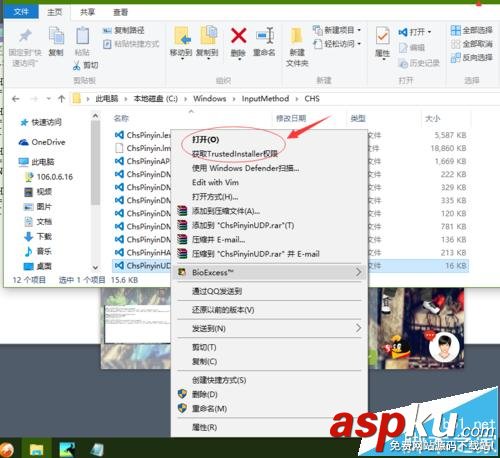This screenshot has height=458, width=500.
Task: Click the Up one level arrow
Action: (x=61, y=99)
